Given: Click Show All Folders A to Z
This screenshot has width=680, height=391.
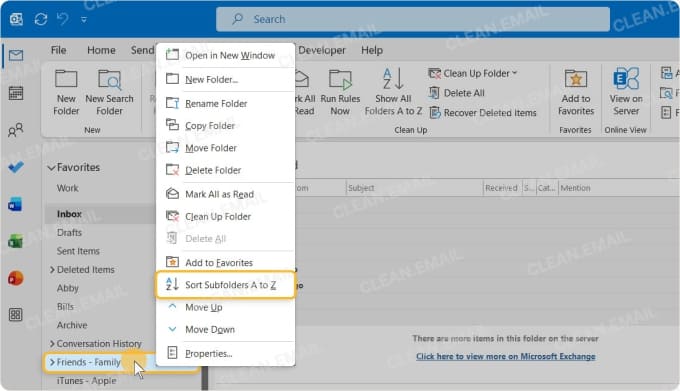Looking at the screenshot, I should click(393, 92).
